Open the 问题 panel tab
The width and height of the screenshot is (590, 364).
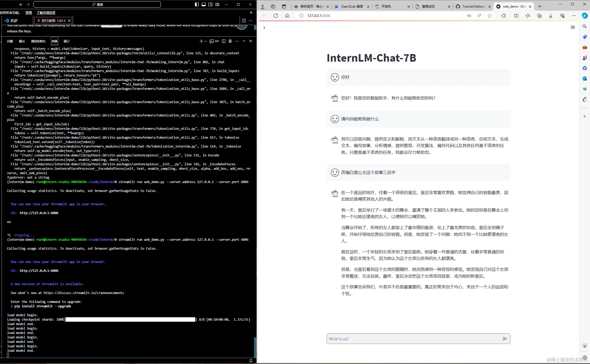tap(10, 41)
